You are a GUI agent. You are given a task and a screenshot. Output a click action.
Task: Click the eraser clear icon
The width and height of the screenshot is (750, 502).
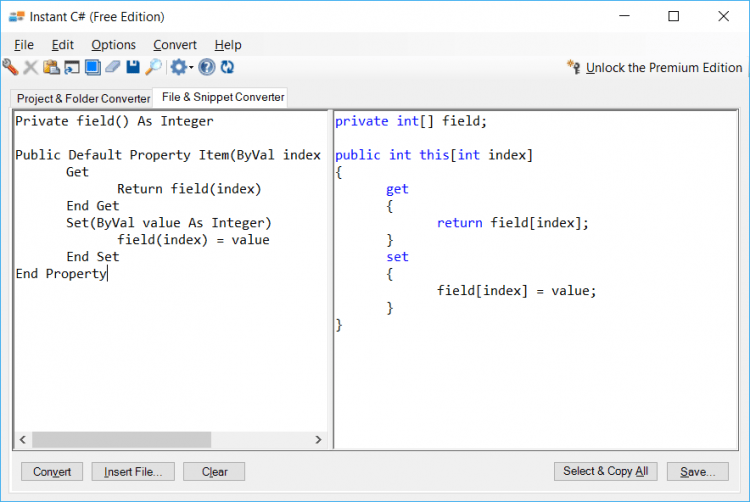(112, 67)
